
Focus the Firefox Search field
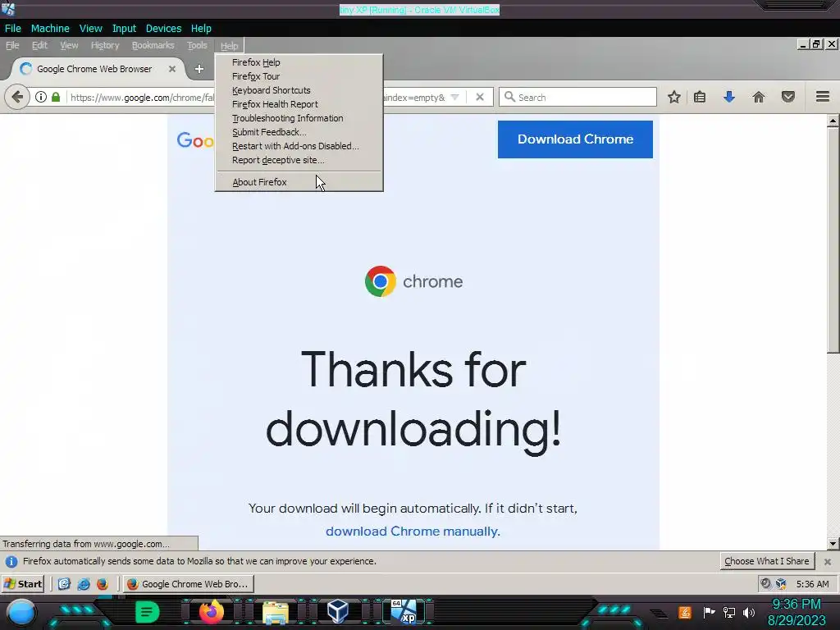pos(577,97)
